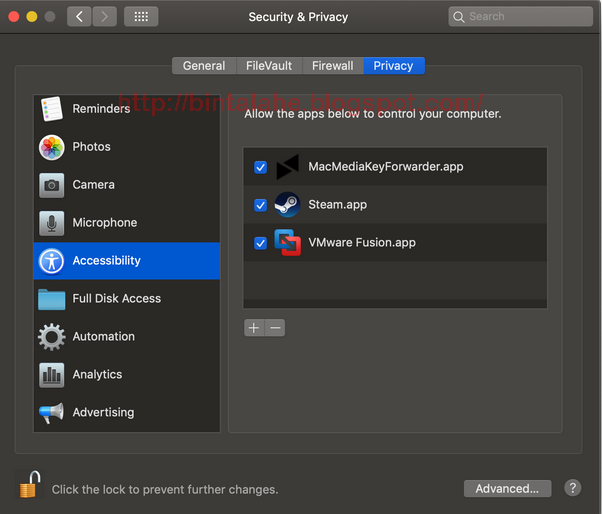602x514 pixels.
Task: Click the magnifier icon in search field
Action: pyautogui.click(x=459, y=17)
